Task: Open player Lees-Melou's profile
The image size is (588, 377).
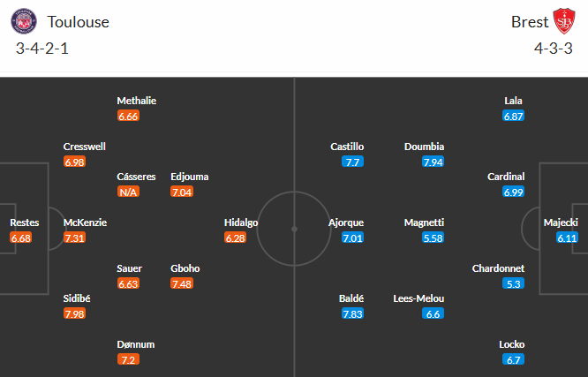Action: click(418, 298)
